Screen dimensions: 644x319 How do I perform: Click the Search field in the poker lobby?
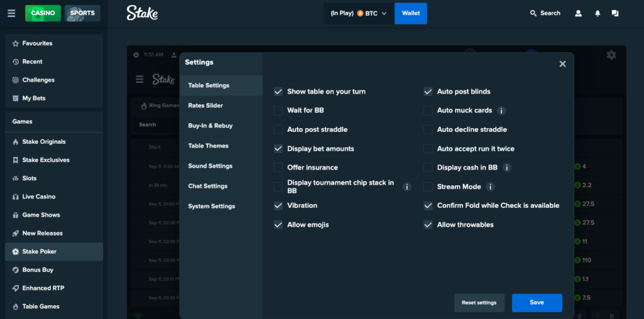point(156,124)
